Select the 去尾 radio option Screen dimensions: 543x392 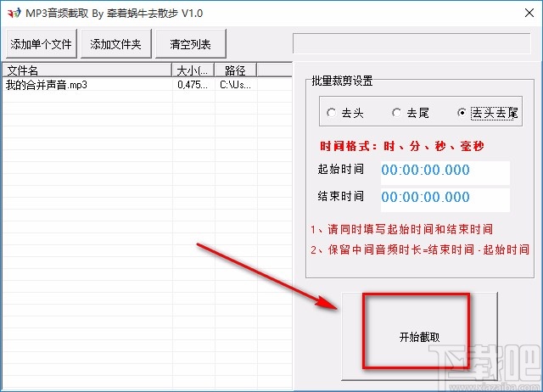click(411, 113)
